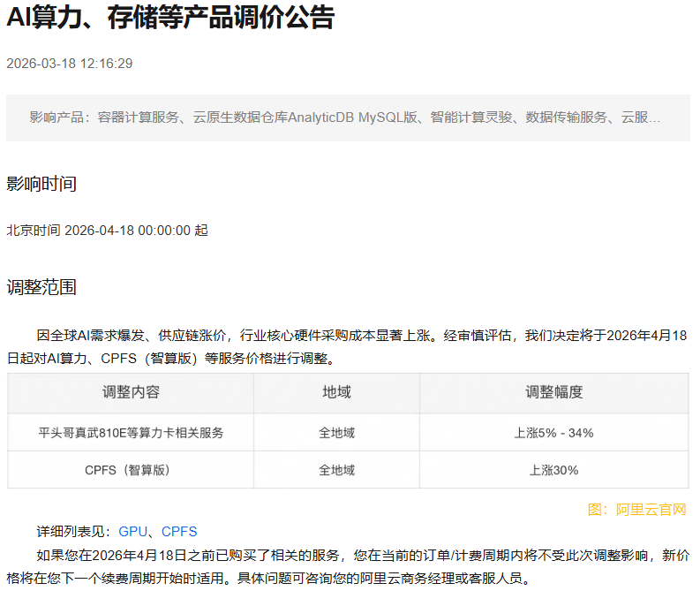The height and width of the screenshot is (591, 700).
Task: Select the CPFS（智算版） table cell
Action: pyautogui.click(x=131, y=470)
